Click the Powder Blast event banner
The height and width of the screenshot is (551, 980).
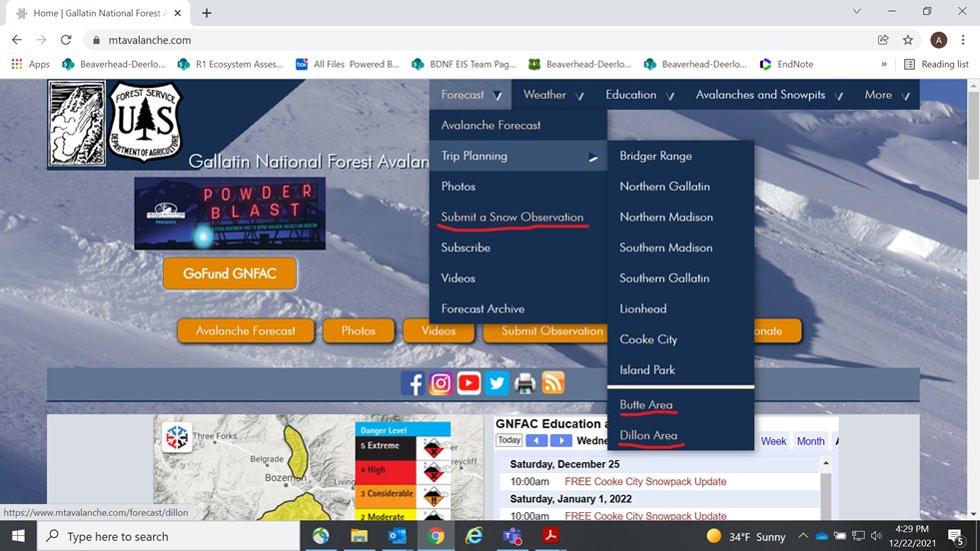(230, 214)
